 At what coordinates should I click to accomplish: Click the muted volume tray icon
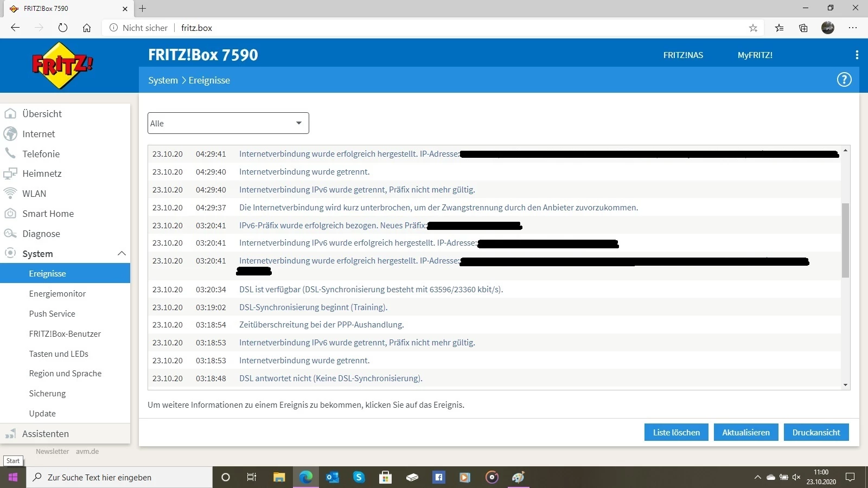[x=796, y=477]
